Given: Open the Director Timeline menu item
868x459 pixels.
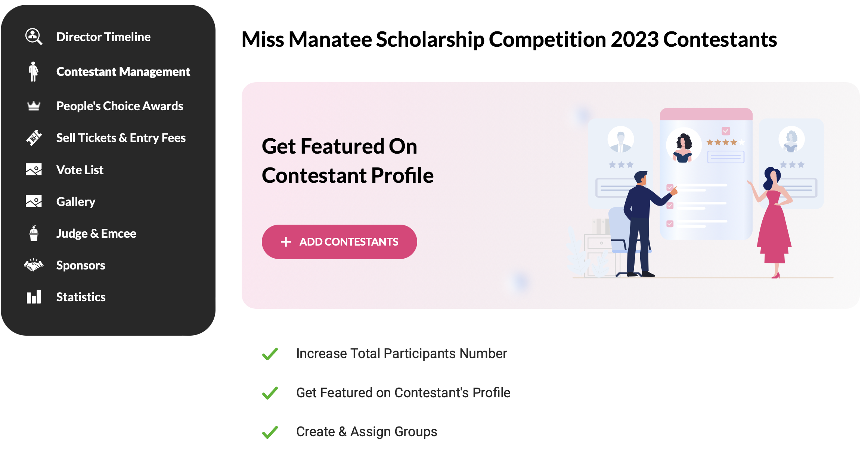Looking at the screenshot, I should [x=103, y=37].
